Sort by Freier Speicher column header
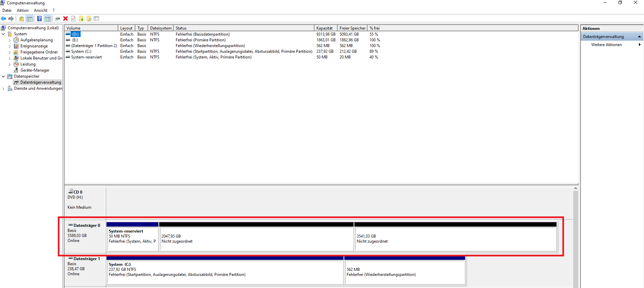644x288 pixels. [x=352, y=28]
